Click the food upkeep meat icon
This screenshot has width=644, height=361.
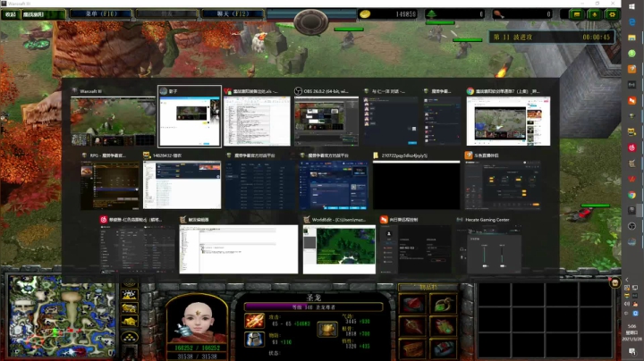pyautogui.click(x=498, y=14)
